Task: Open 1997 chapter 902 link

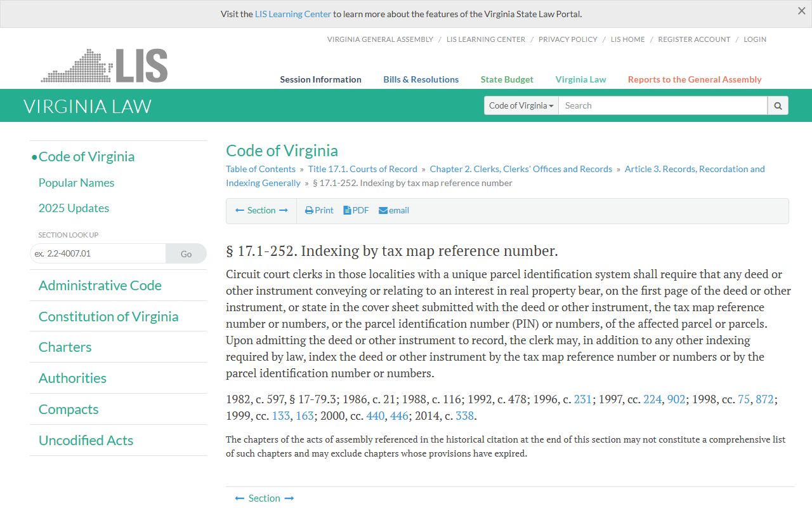Action: click(676, 399)
